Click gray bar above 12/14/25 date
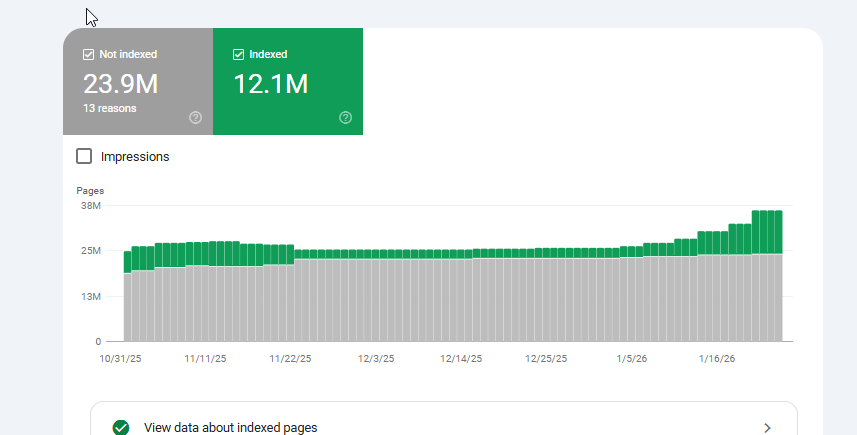The width and height of the screenshot is (857, 435). 462,300
